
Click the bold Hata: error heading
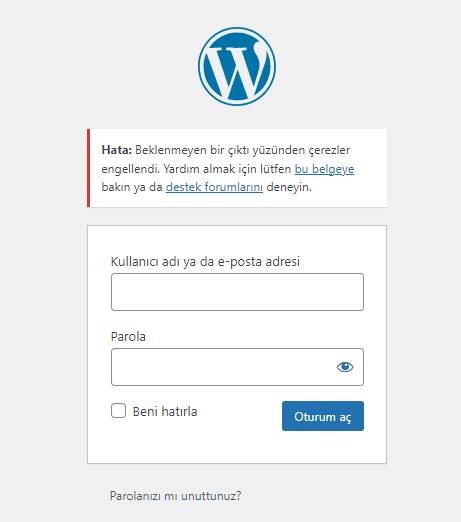pos(117,150)
